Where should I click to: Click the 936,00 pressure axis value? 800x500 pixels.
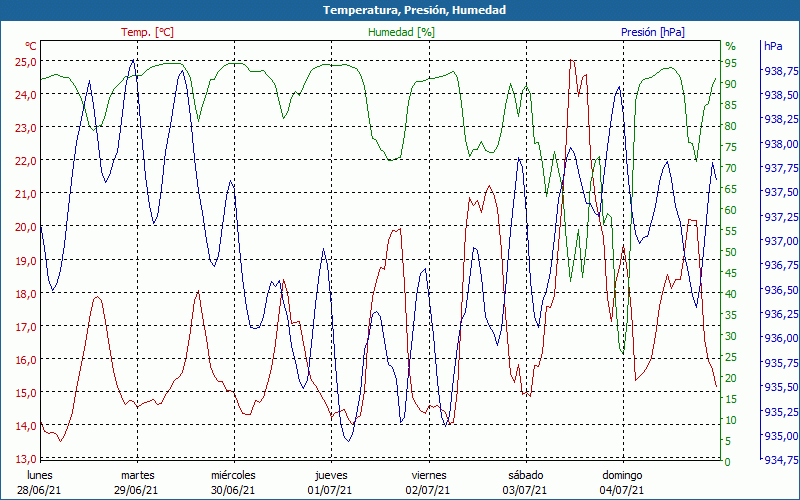[x=781, y=338]
